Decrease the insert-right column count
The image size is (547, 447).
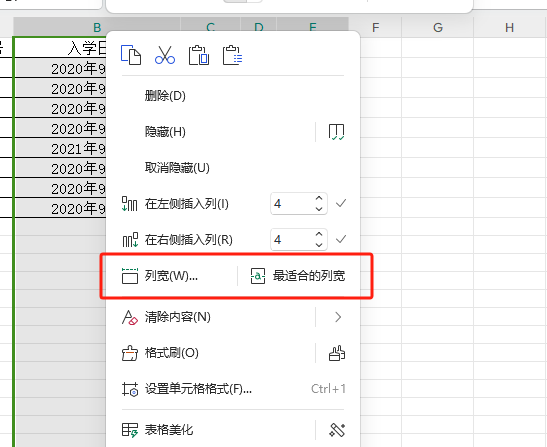tap(319, 245)
